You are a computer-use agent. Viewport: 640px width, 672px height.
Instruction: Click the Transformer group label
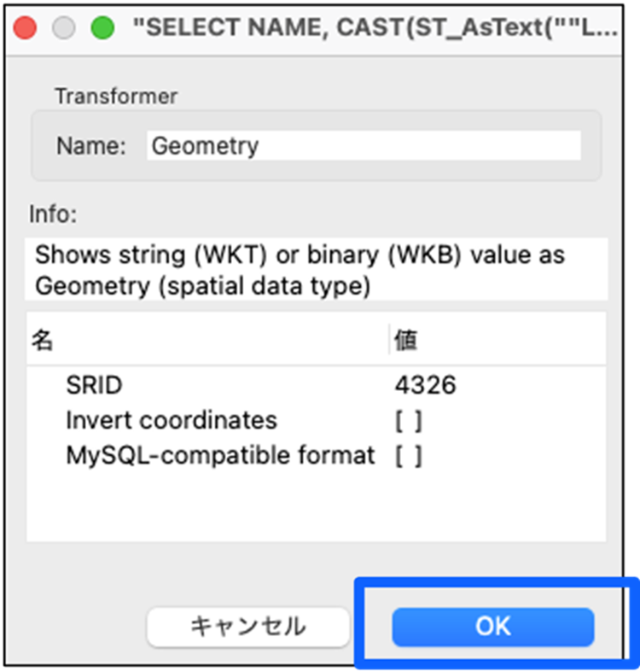116,96
